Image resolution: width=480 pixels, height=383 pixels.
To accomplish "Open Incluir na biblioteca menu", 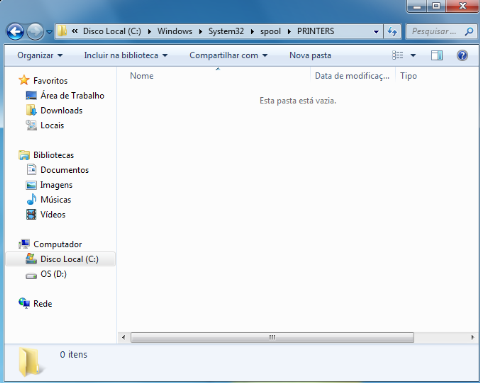I will (x=126, y=55).
